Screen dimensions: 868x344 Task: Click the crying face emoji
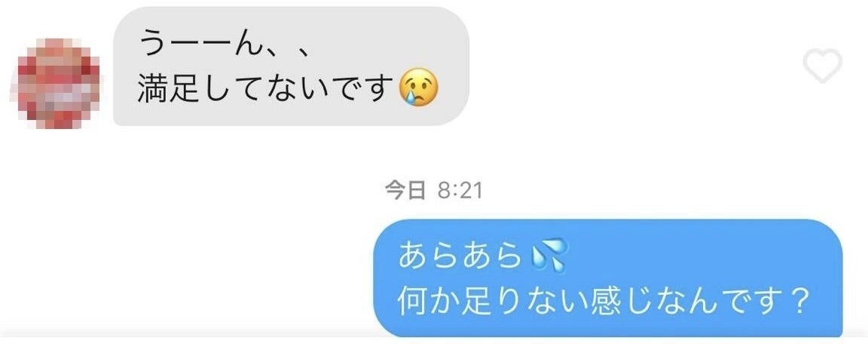tap(418, 88)
